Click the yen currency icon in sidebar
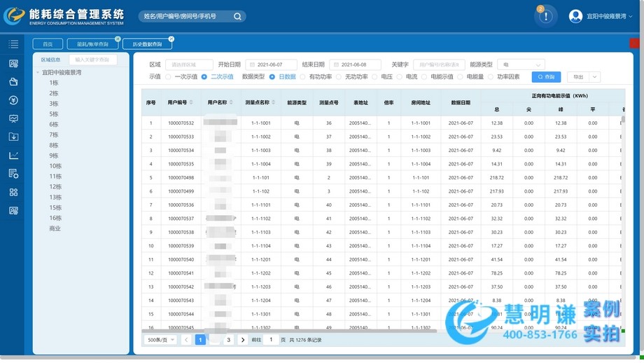The image size is (644, 363). [13, 100]
